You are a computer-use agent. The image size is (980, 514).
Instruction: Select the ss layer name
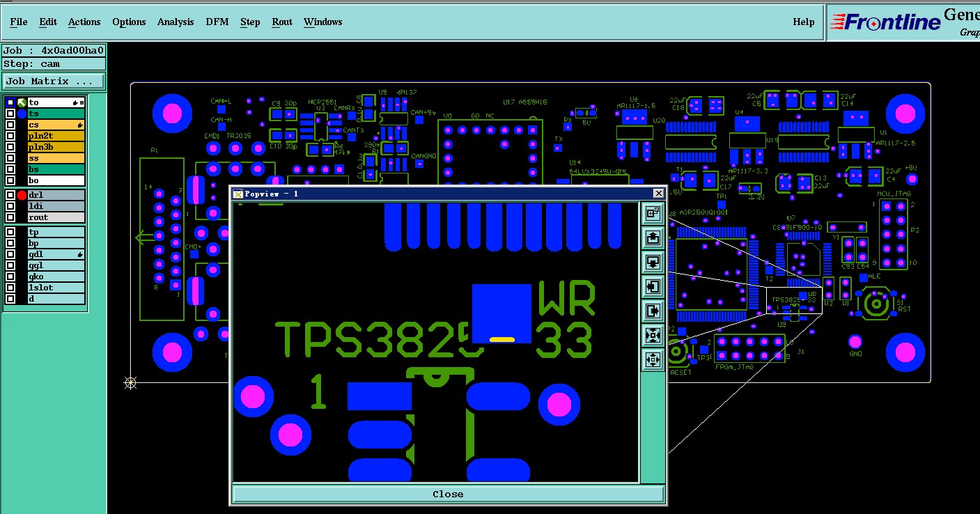tap(56, 158)
